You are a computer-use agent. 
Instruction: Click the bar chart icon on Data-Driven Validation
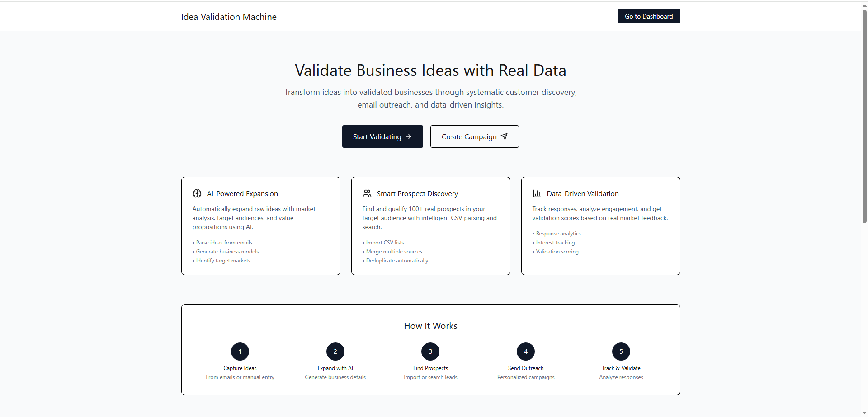coord(537,193)
